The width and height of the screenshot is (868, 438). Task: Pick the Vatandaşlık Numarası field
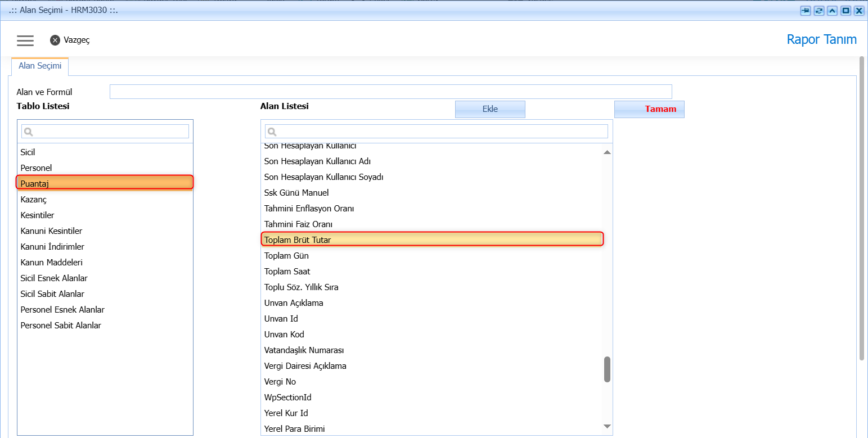tap(432, 350)
